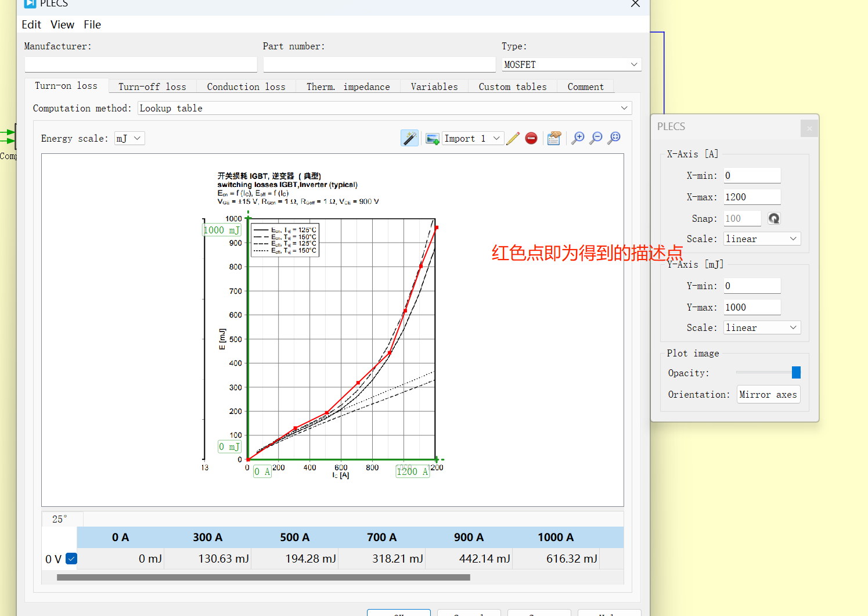Click the zoom out magnifier icon
The image size is (868, 616).
coord(596,138)
